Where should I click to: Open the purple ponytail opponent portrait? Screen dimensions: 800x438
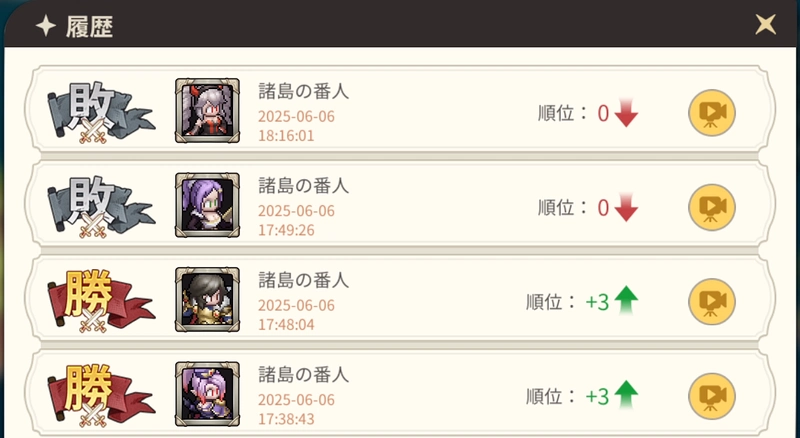(207, 205)
